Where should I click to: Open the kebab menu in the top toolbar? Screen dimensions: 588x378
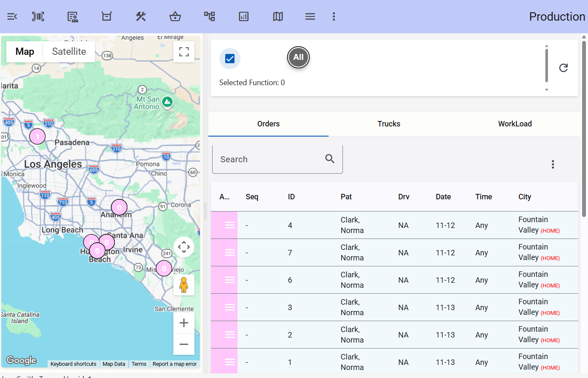[334, 16]
